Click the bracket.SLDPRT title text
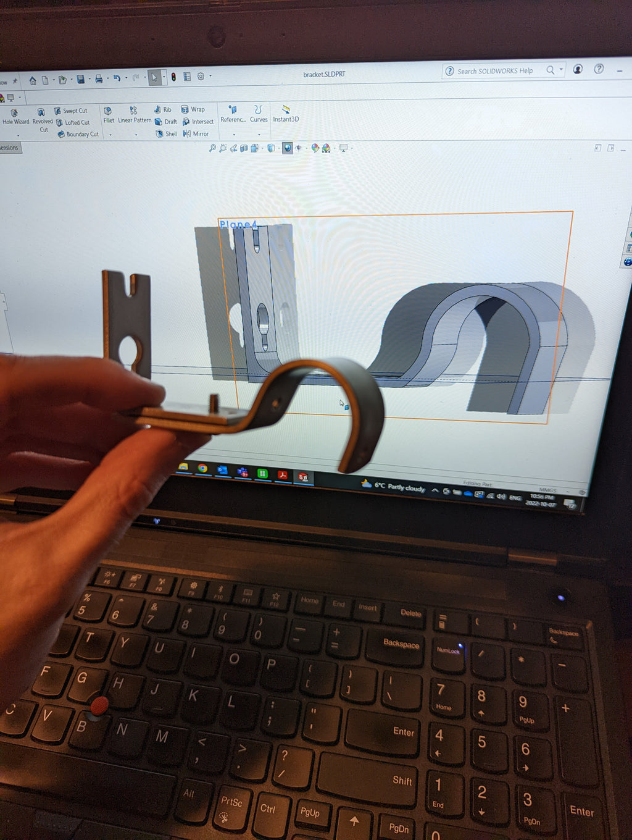Image resolution: width=632 pixels, height=840 pixels. point(324,74)
